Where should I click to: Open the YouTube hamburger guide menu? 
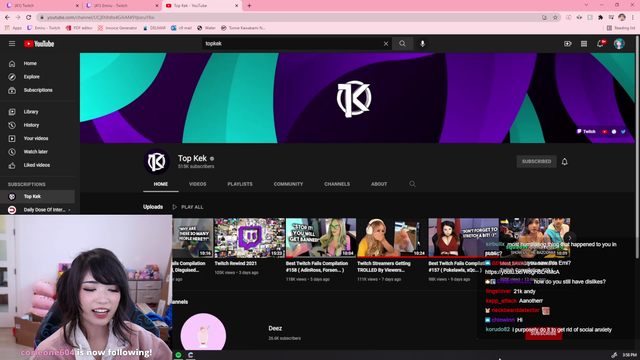coord(12,44)
